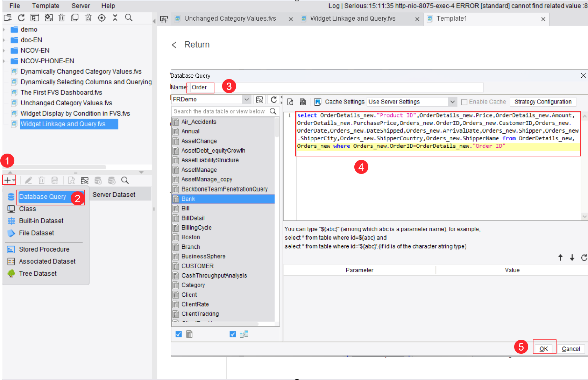Expand the NCOV-PHONE-EN folder
This screenshot has height=380, width=588.
tap(4, 61)
